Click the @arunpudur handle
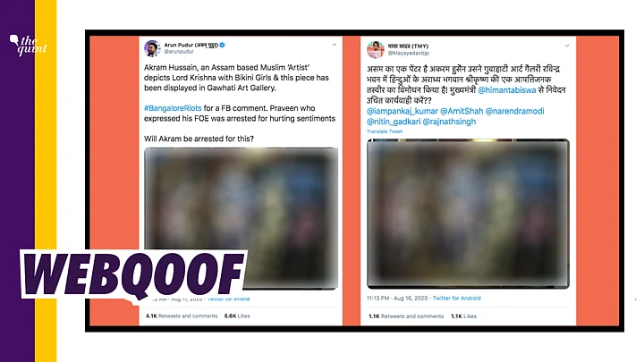Image resolution: width=644 pixels, height=362 pixels. [179, 52]
